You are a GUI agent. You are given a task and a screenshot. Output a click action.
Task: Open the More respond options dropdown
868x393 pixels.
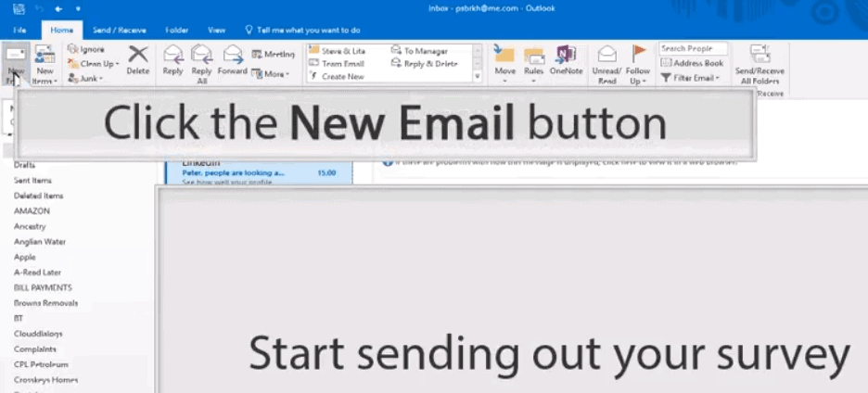click(x=271, y=73)
